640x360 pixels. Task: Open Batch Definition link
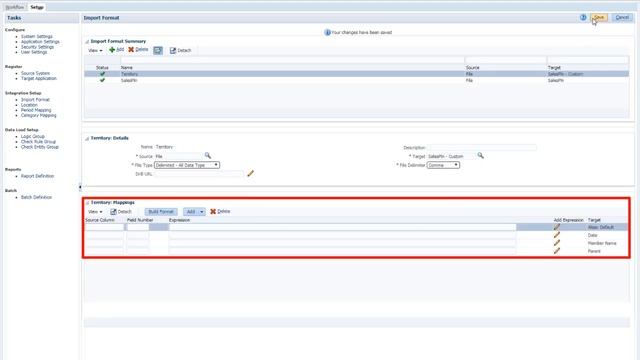point(36,197)
